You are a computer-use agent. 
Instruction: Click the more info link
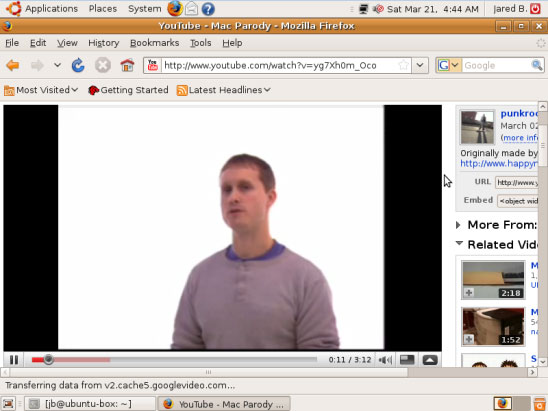(520, 138)
